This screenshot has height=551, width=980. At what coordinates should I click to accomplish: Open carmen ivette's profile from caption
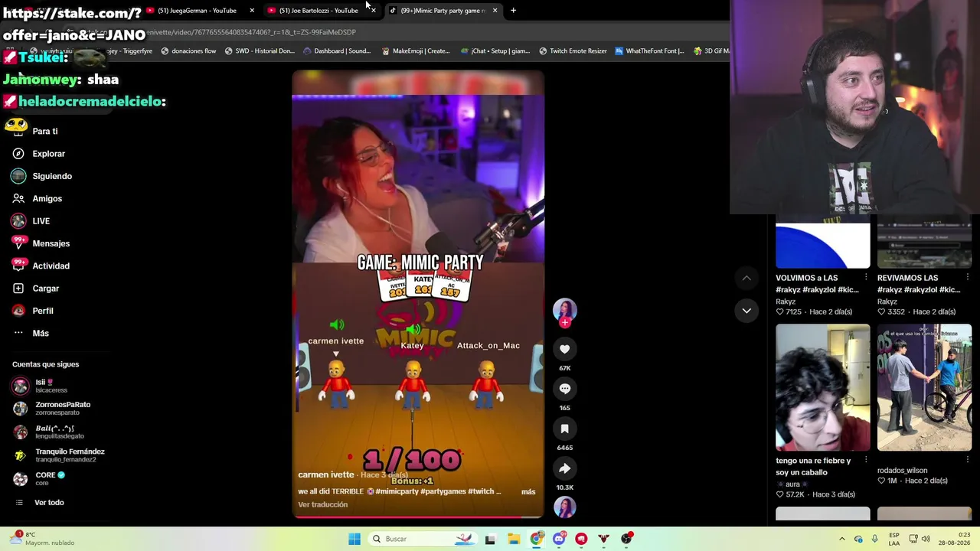click(326, 474)
